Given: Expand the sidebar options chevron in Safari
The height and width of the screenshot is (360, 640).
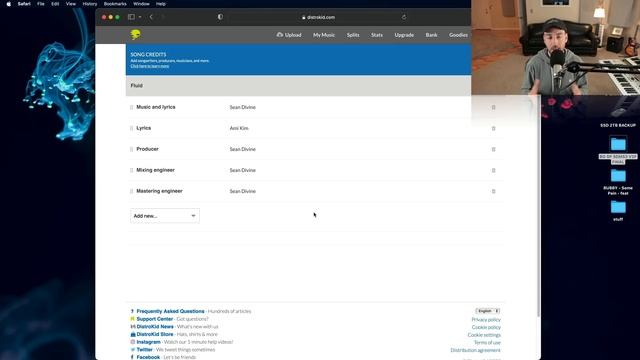Looking at the screenshot, I should [x=140, y=17].
